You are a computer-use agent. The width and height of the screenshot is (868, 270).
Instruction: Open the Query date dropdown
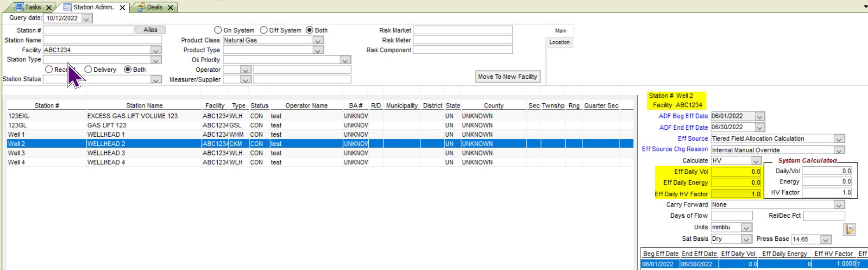coord(87,19)
